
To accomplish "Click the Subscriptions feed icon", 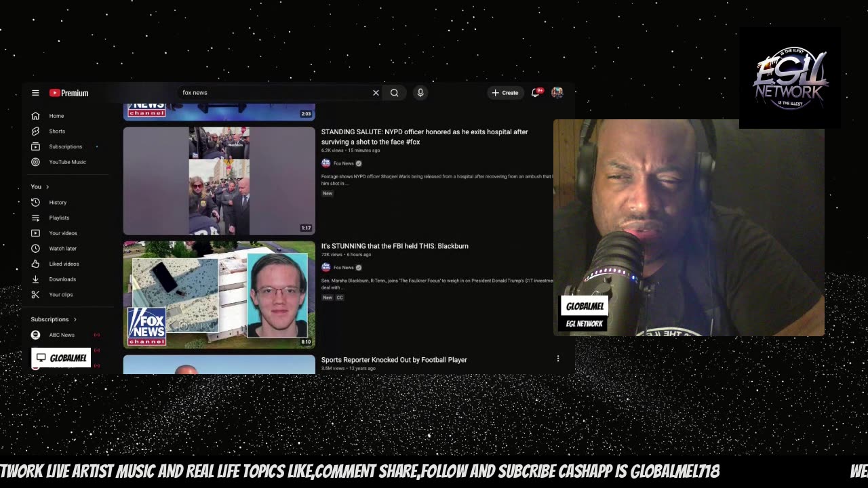I will pos(35,146).
